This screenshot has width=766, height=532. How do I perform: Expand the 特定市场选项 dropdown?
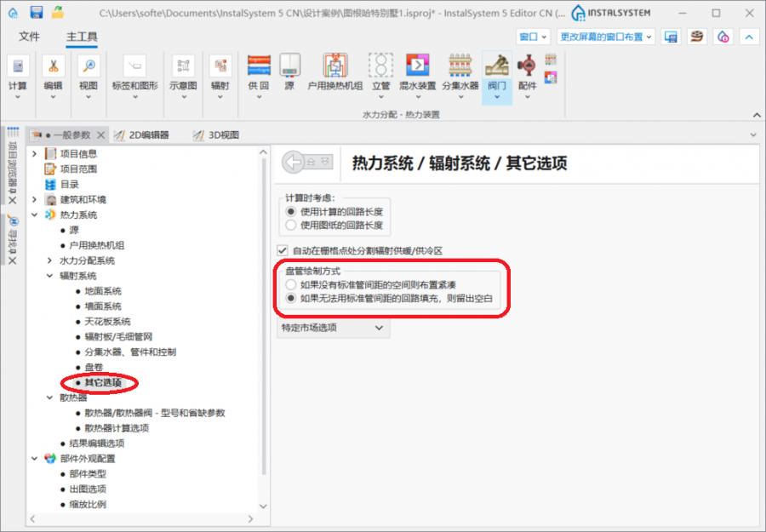[x=334, y=328]
